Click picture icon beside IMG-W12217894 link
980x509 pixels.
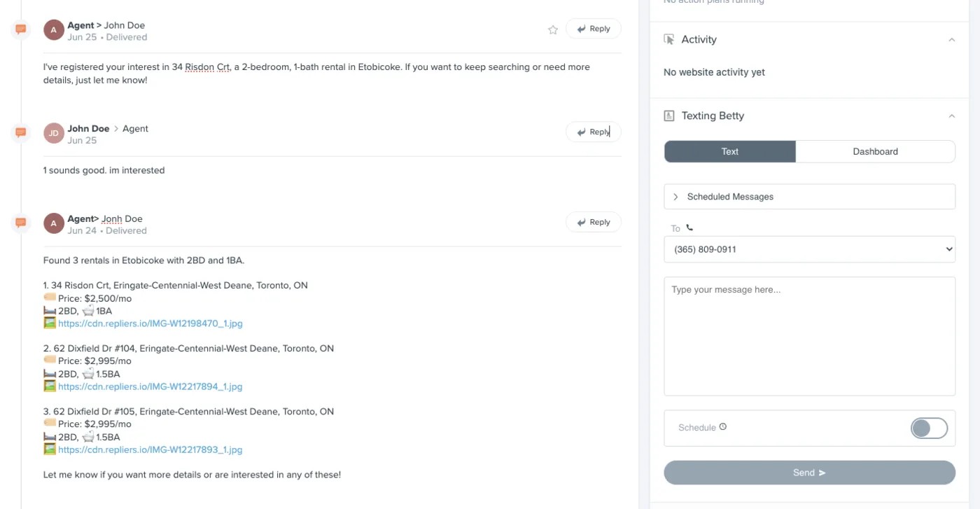(x=50, y=386)
